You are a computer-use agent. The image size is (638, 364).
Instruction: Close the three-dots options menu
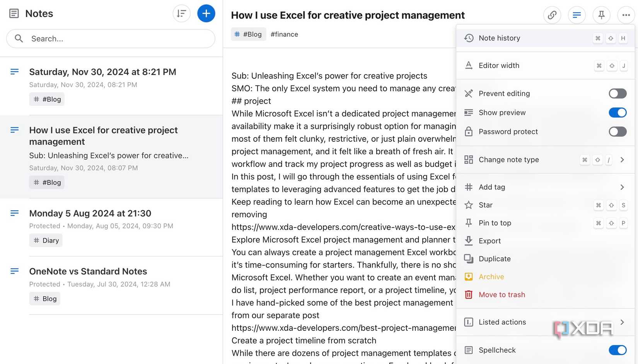pyautogui.click(x=626, y=15)
